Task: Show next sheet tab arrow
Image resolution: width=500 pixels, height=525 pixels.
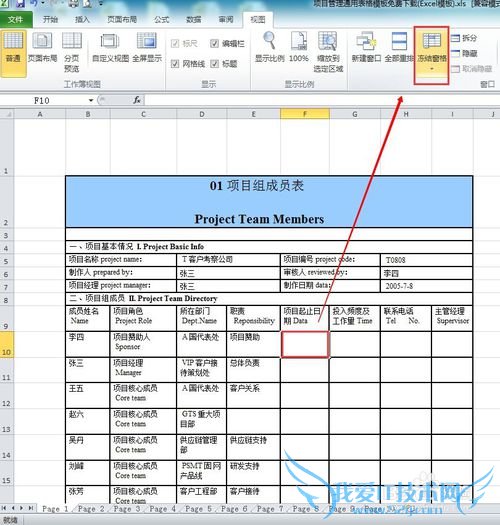Action: [21, 508]
